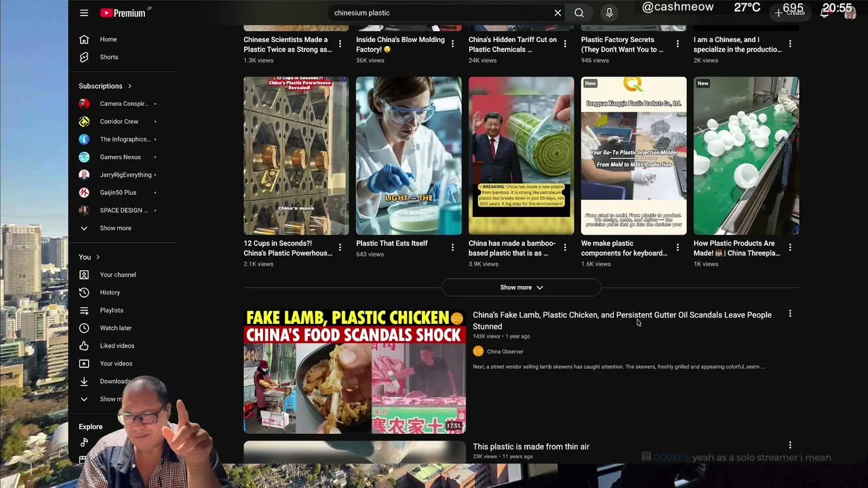Play the bamboo-based plastic short thumbnail

click(x=521, y=156)
